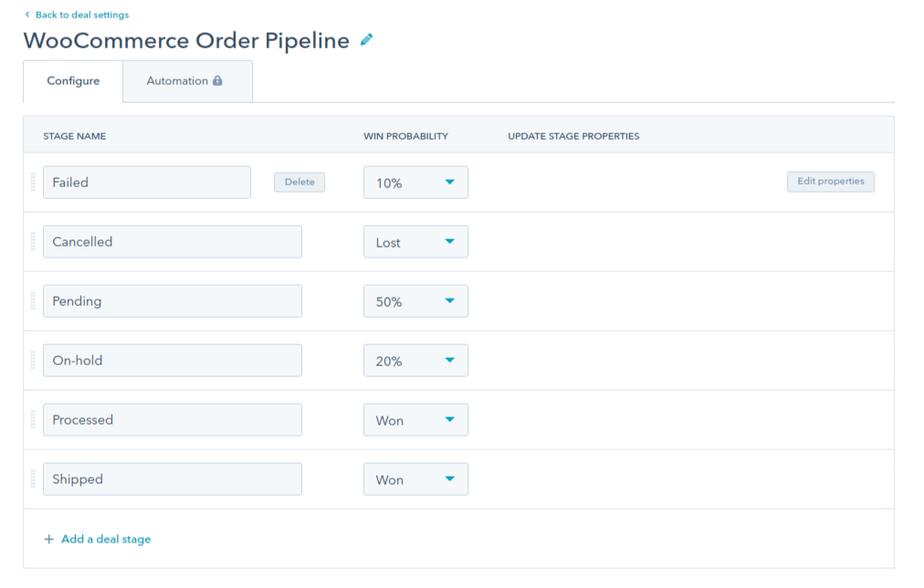Click the UPDATE STAGE PROPERTIES column header

[573, 136]
